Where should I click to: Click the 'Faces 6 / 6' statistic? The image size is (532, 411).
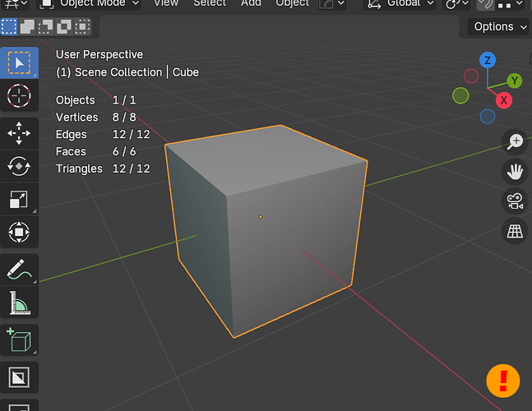coord(95,151)
